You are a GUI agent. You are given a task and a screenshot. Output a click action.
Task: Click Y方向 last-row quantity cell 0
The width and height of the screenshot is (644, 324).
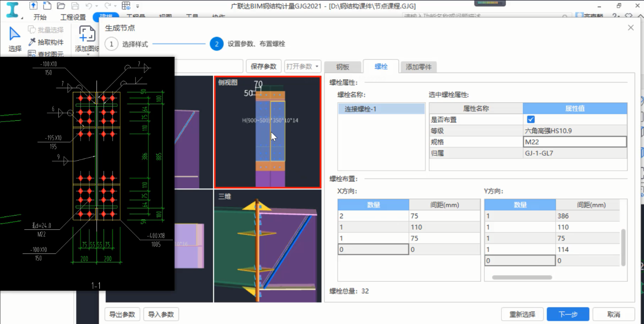[x=520, y=261]
